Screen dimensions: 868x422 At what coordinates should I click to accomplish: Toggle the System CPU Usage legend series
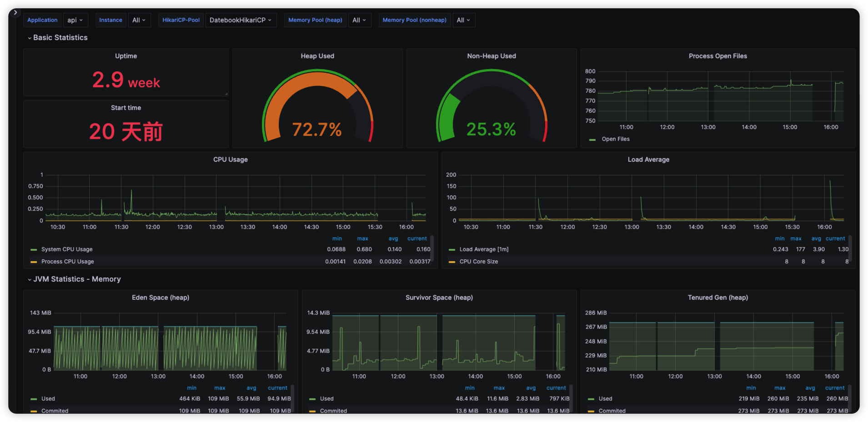tap(67, 249)
